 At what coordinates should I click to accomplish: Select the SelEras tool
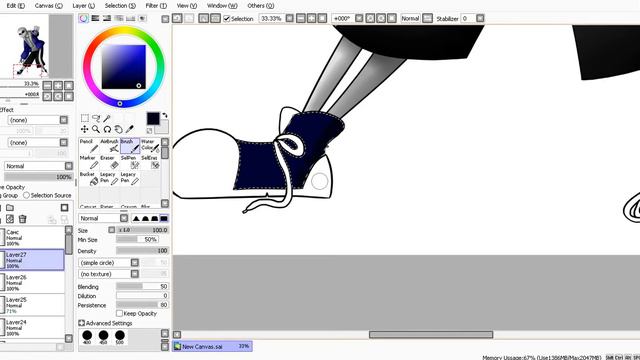click(150, 162)
